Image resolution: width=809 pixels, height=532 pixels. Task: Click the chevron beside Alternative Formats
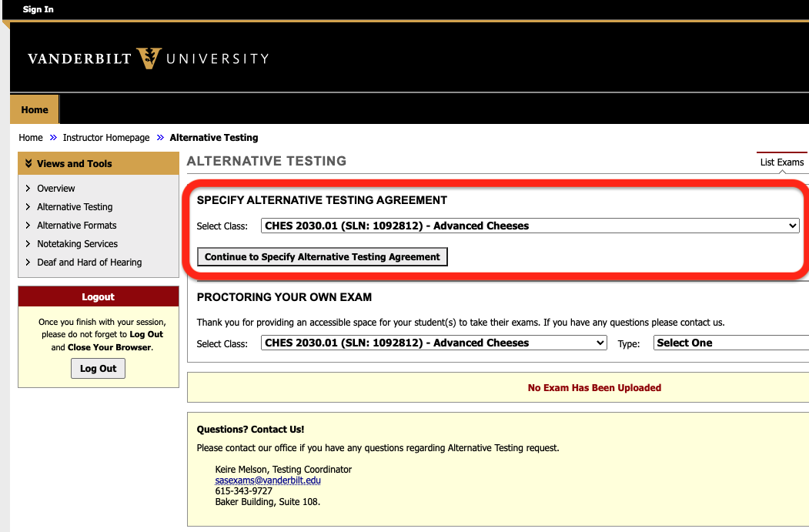click(x=29, y=225)
